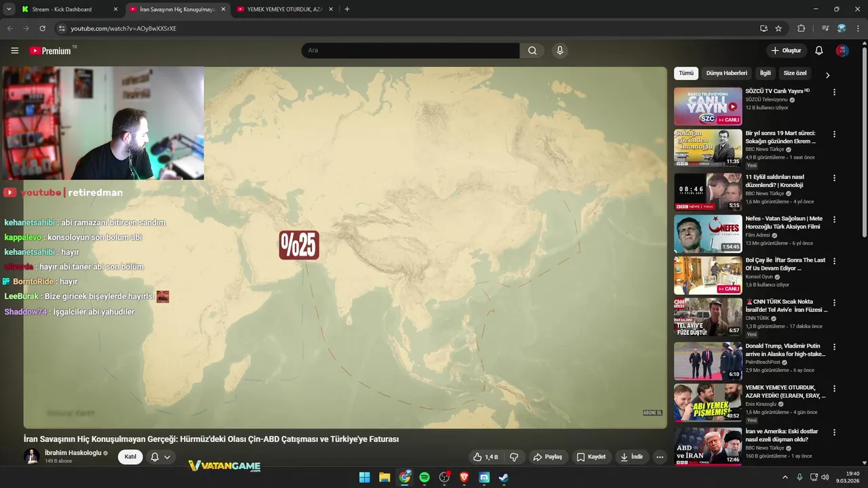Select the Tümü filter chip
The height and width of the screenshot is (488, 868).
686,73
